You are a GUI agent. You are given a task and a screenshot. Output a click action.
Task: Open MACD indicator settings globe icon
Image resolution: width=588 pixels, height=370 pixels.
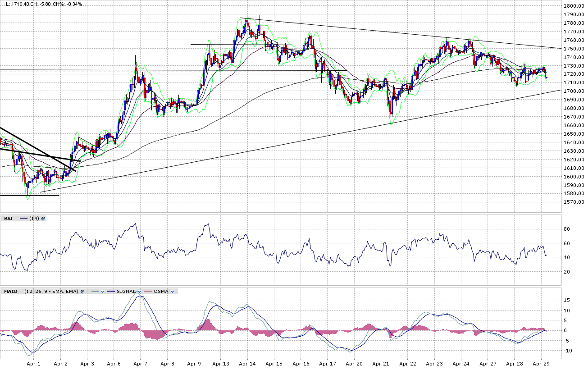click(82, 292)
